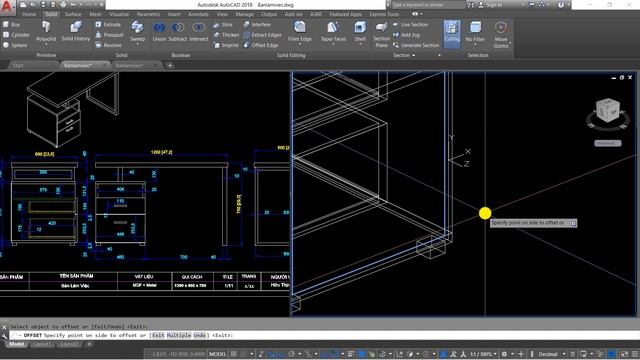Select the Shell tool

pos(360,31)
